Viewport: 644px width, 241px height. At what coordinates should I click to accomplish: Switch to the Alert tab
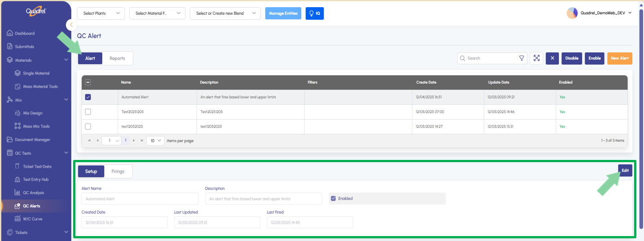click(x=90, y=58)
